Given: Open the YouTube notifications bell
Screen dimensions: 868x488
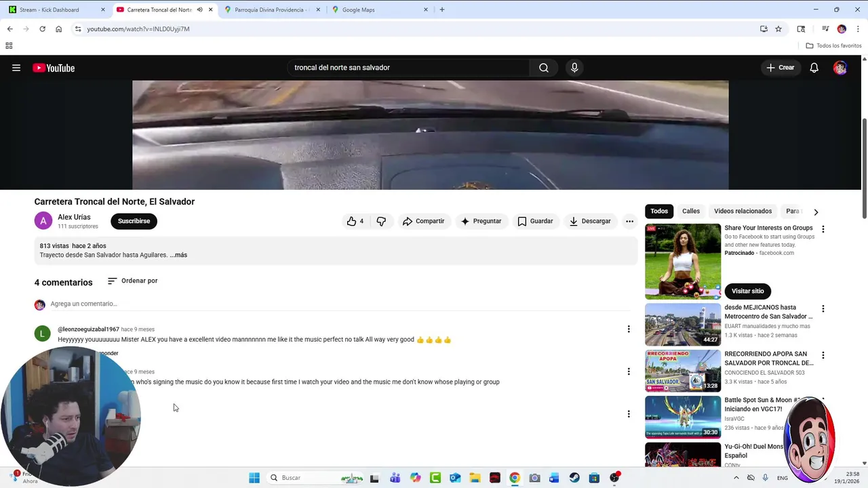Looking at the screenshot, I should [814, 68].
